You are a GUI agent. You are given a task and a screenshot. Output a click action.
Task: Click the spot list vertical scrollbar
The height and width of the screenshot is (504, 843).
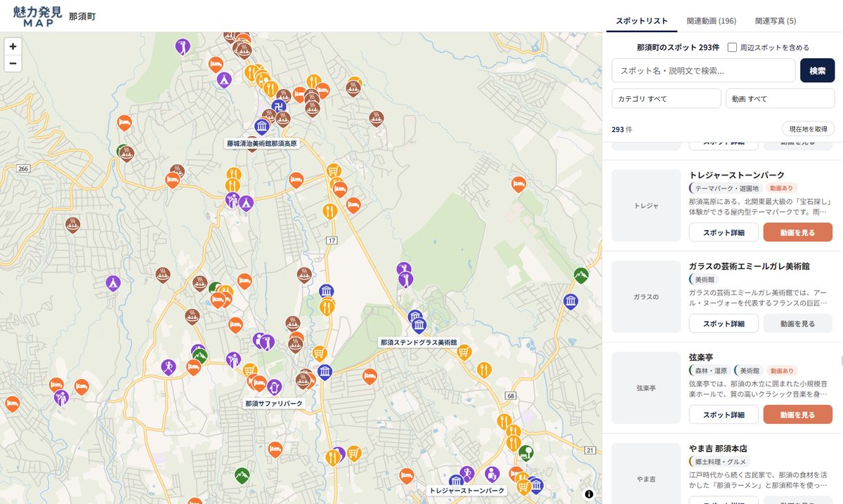[840, 362]
